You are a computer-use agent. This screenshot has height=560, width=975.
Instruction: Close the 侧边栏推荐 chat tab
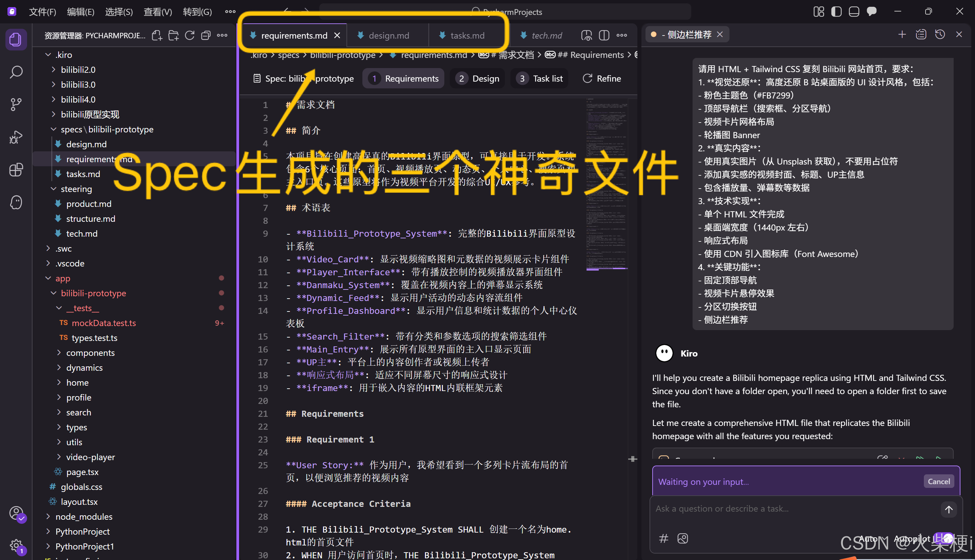pyautogui.click(x=720, y=35)
